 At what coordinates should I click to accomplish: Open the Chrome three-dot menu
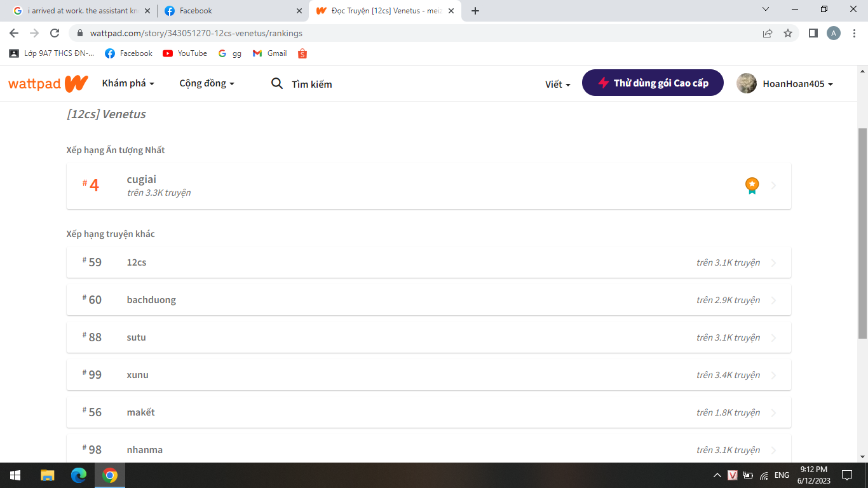tap(854, 33)
